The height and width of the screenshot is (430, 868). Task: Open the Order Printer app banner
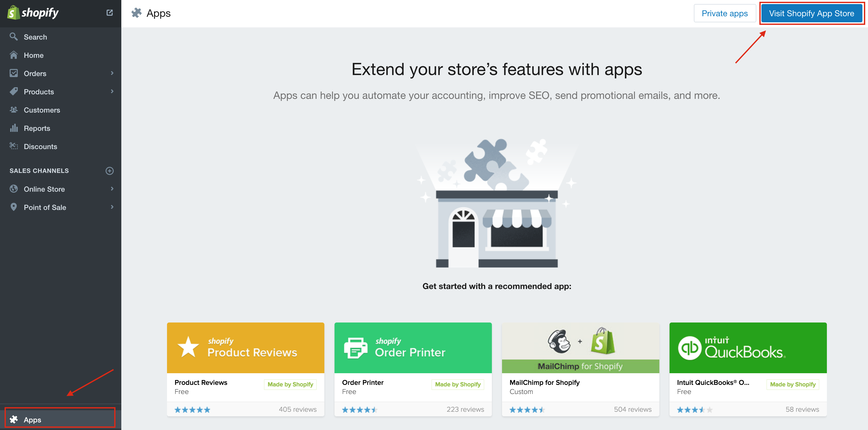[413, 348]
